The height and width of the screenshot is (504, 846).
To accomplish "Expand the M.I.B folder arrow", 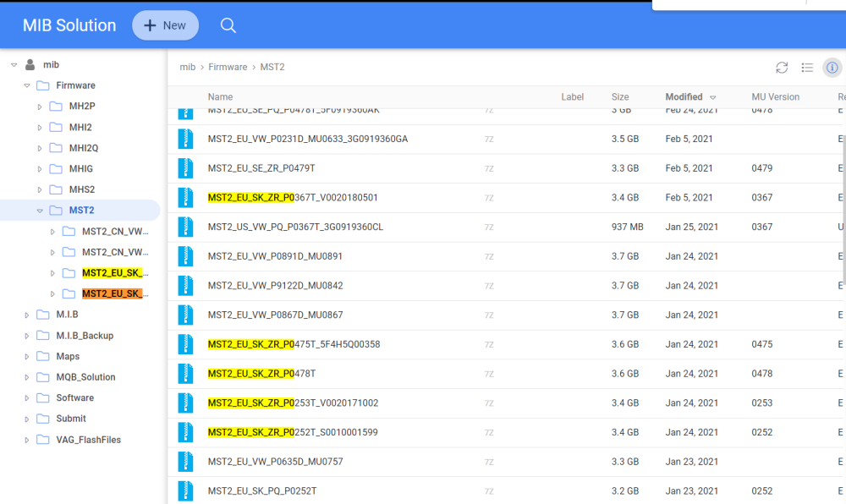I will point(27,315).
